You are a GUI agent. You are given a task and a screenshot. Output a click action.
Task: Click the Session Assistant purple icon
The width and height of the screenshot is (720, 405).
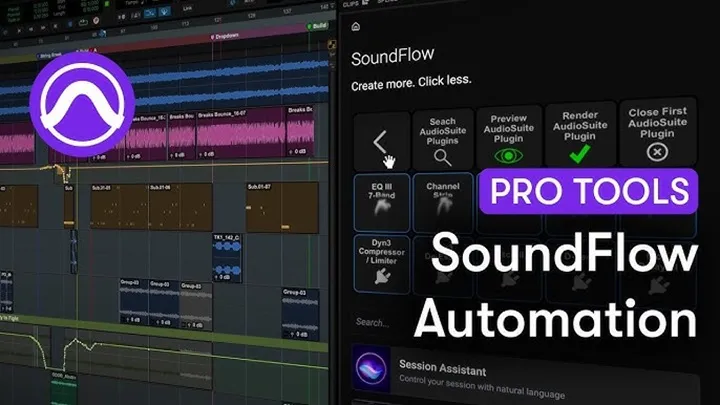click(x=371, y=372)
